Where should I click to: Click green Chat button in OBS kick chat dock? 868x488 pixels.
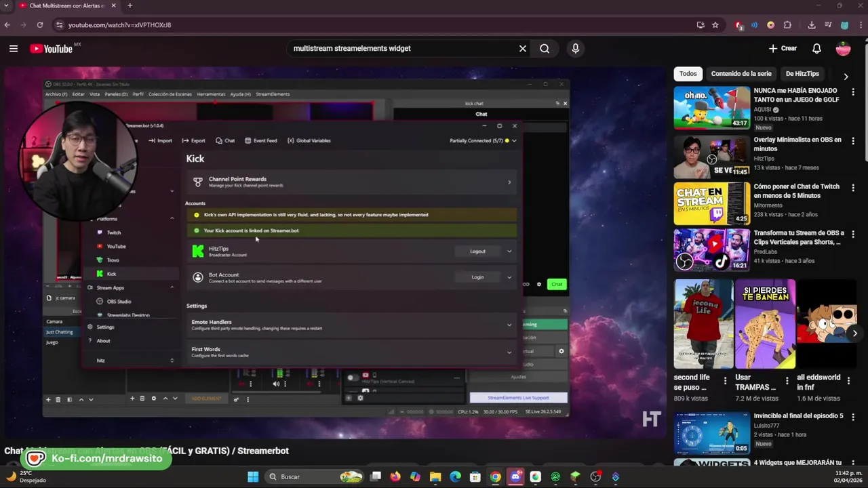[x=557, y=284]
